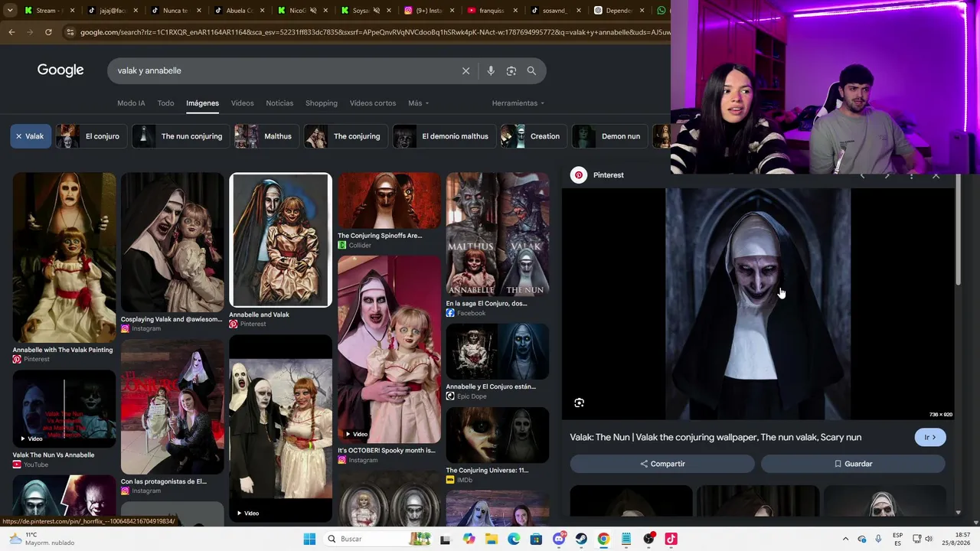Show next image in preview panel
980x551 pixels.
point(887,175)
